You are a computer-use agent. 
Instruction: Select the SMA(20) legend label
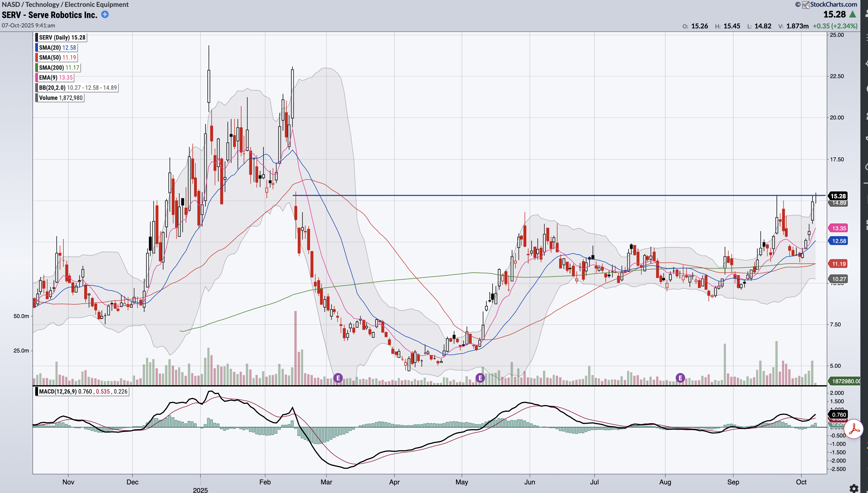point(57,48)
